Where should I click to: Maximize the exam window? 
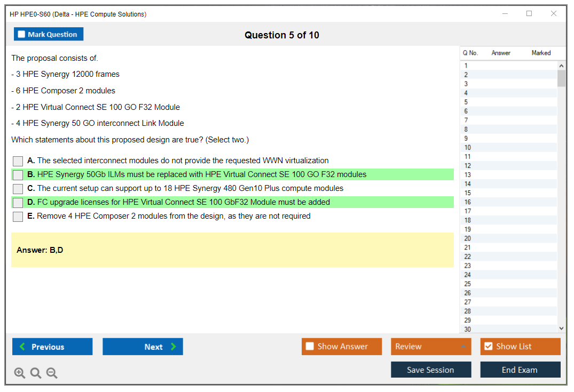point(529,14)
